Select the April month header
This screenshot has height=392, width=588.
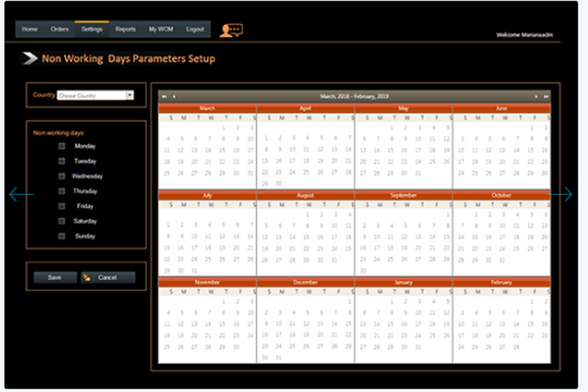(305, 108)
